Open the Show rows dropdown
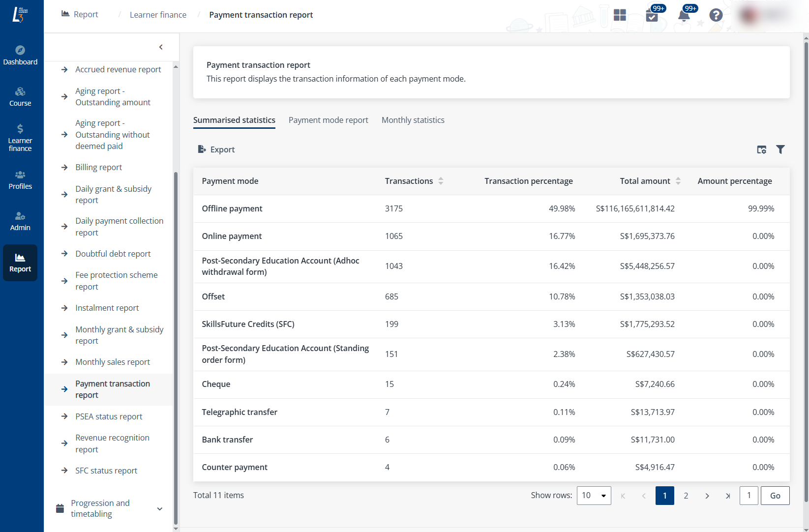Image resolution: width=809 pixels, height=532 pixels. click(594, 496)
